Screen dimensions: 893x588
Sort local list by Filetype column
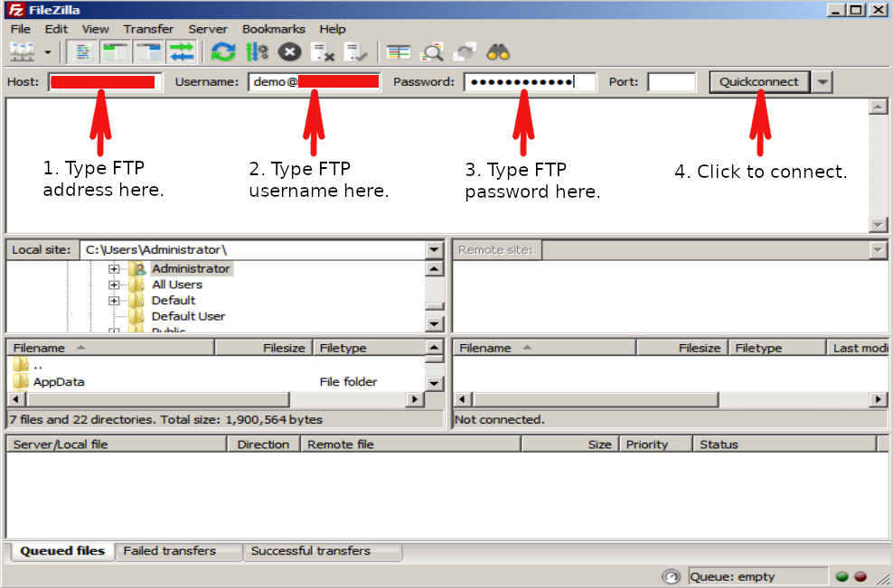[x=370, y=348]
